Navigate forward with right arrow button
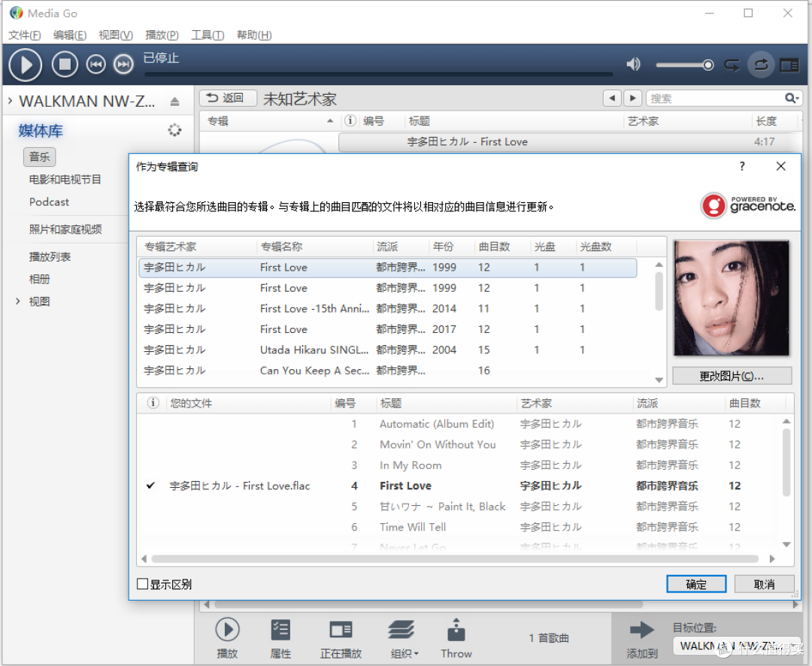The image size is (812, 666). click(632, 98)
